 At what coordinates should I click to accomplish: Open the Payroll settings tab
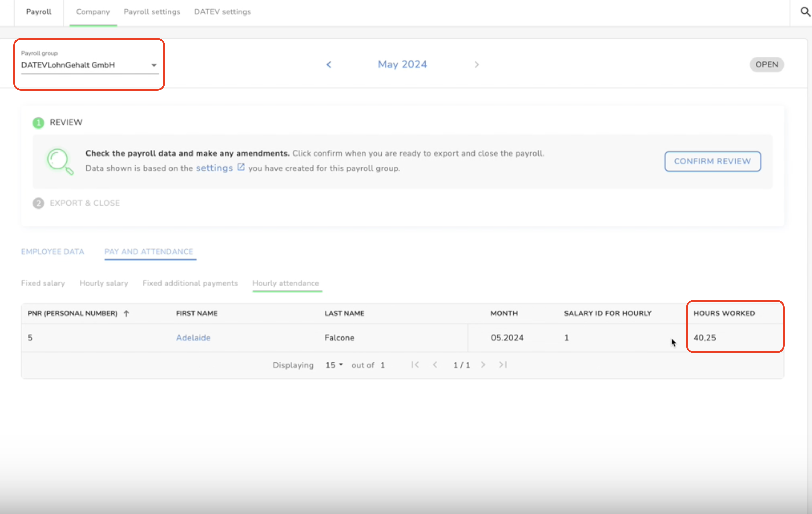(x=152, y=12)
